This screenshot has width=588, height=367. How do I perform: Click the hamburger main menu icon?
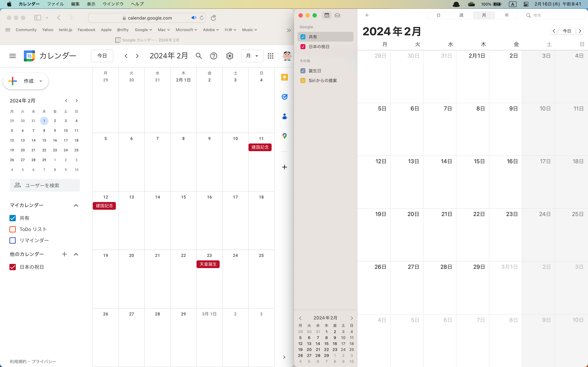click(13, 56)
